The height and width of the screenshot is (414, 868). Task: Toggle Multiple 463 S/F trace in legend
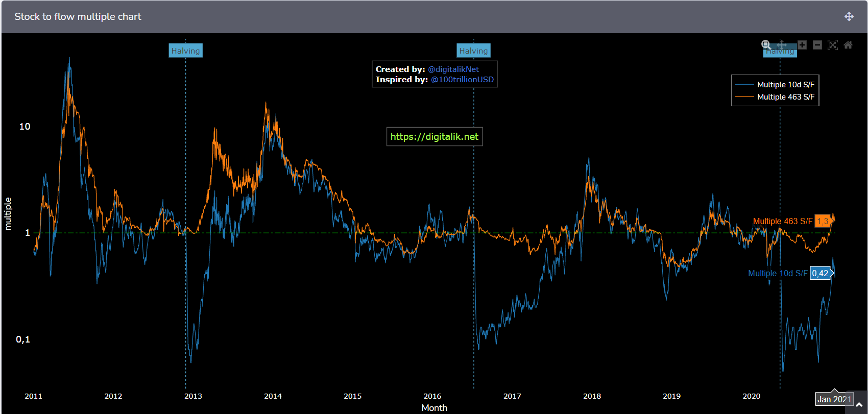pos(775,97)
